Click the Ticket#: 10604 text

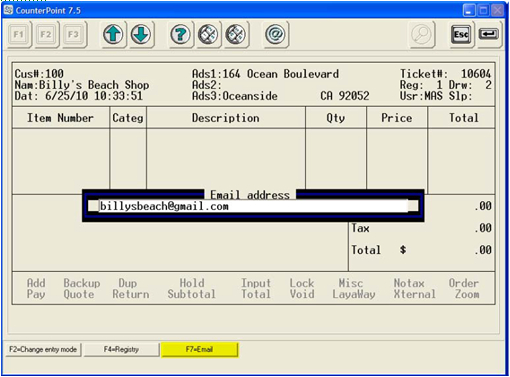(x=445, y=74)
